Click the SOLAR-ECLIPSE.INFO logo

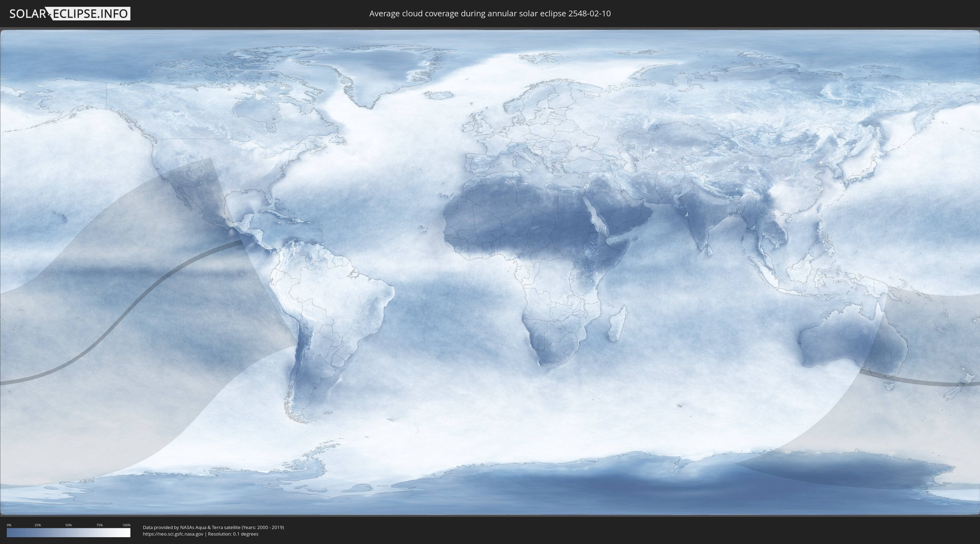[70, 14]
